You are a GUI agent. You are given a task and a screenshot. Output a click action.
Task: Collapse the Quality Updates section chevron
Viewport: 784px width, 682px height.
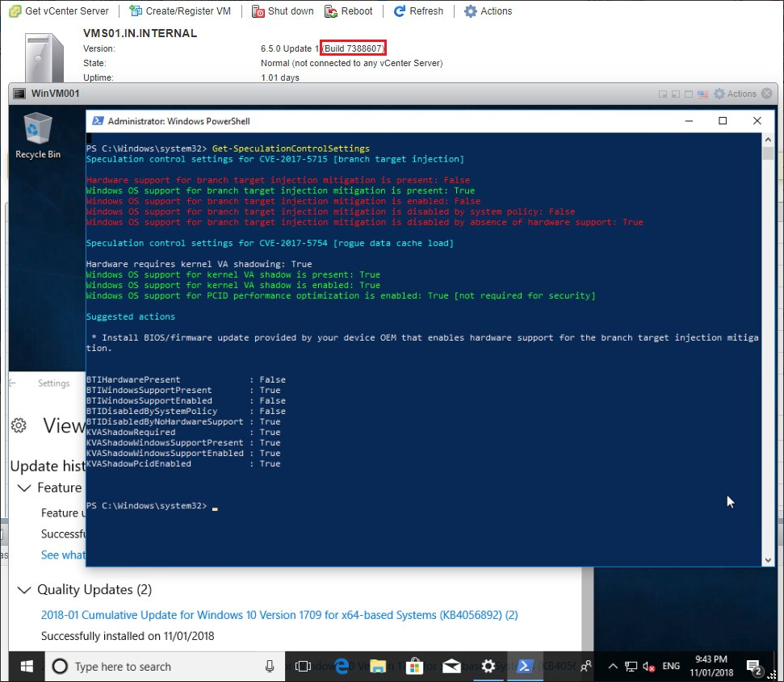(x=24, y=590)
